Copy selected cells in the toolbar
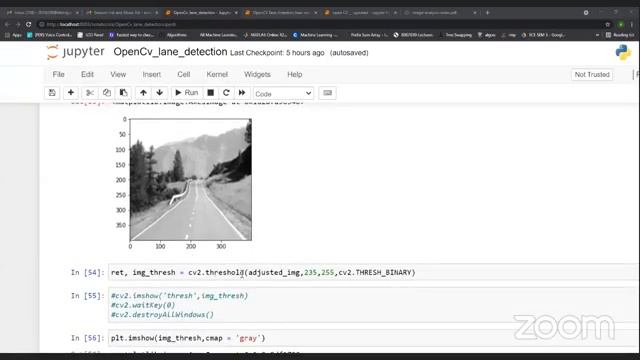Viewport: 640px width, 360px height. 107,93
